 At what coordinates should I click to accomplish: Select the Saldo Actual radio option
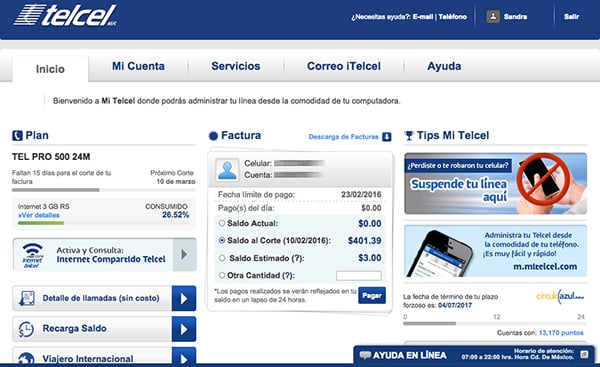click(222, 223)
